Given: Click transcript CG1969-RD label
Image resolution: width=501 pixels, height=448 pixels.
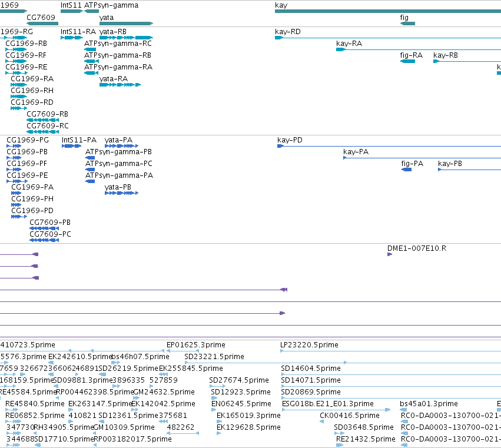Looking at the screenshot, I should coord(32,102).
